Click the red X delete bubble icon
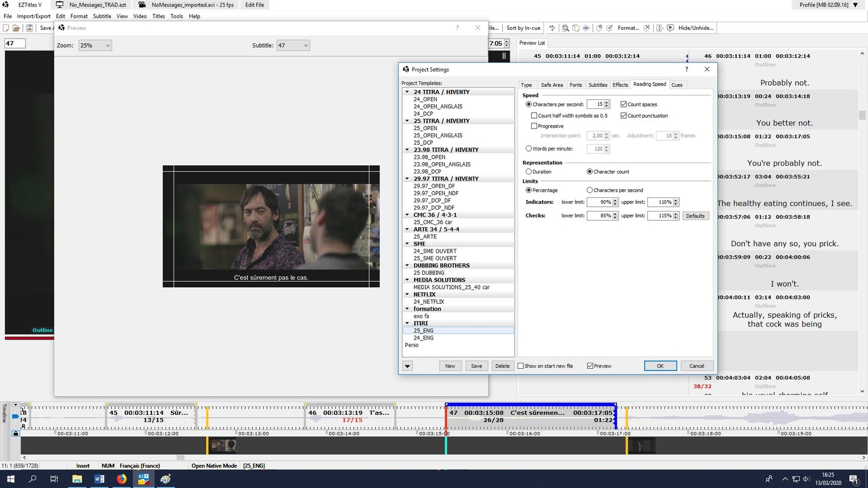The image size is (868, 488). (x=647, y=28)
